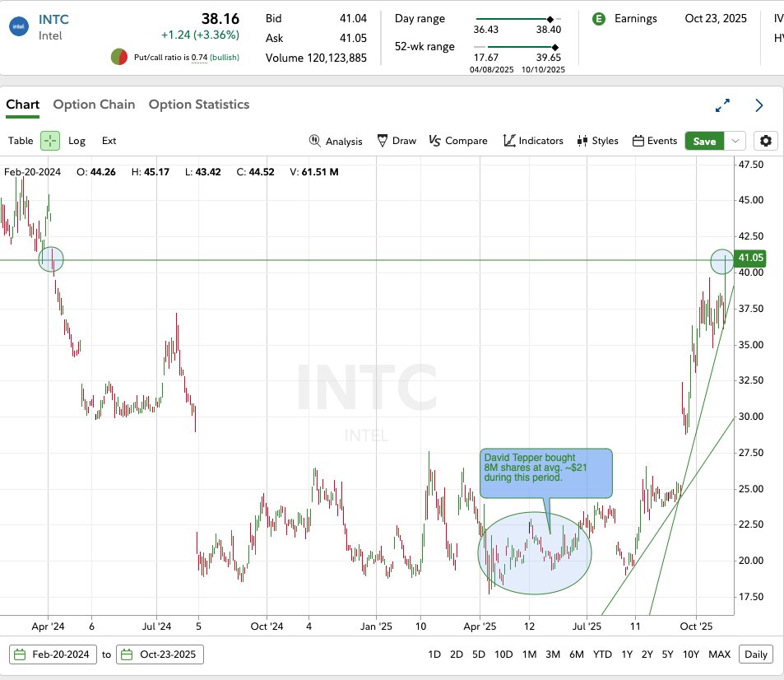Switch to the Option Chain tab
The width and height of the screenshot is (784, 680).
[x=94, y=105]
